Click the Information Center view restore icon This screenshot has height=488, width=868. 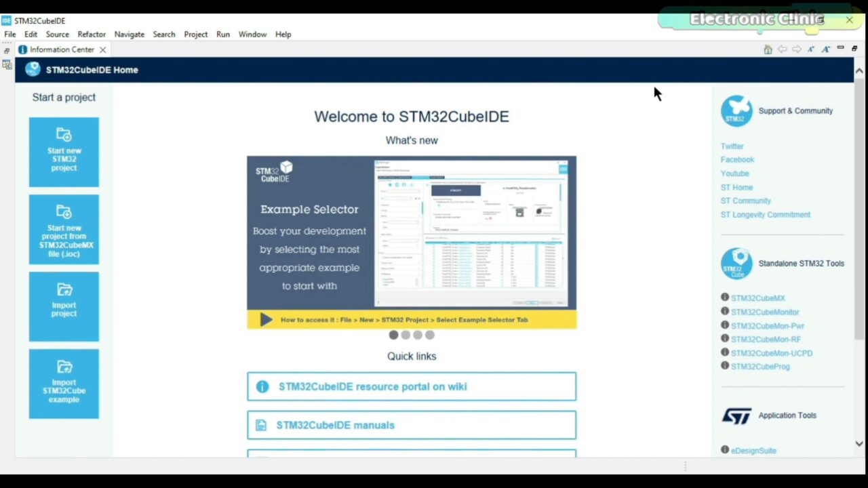point(854,48)
